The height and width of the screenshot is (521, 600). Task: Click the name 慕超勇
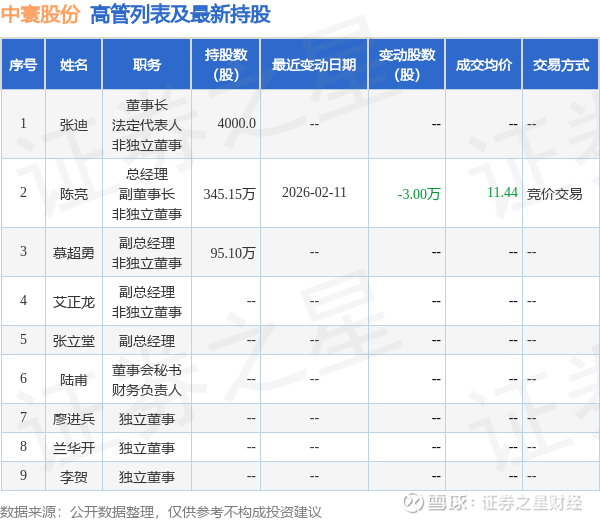(73, 253)
